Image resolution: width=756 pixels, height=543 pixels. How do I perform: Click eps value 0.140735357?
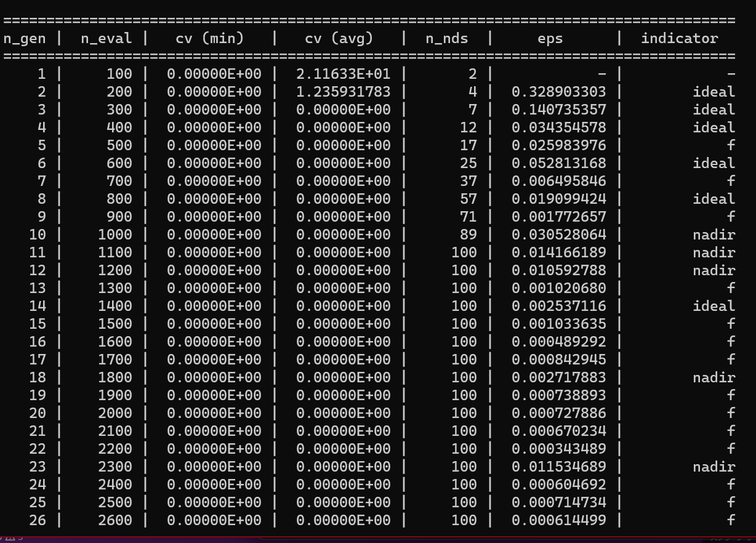point(558,110)
